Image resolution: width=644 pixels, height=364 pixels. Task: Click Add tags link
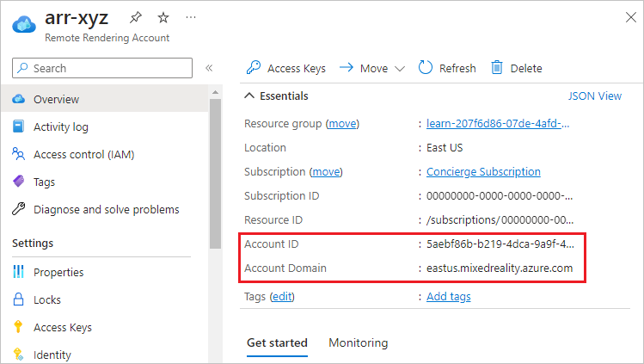tap(449, 297)
